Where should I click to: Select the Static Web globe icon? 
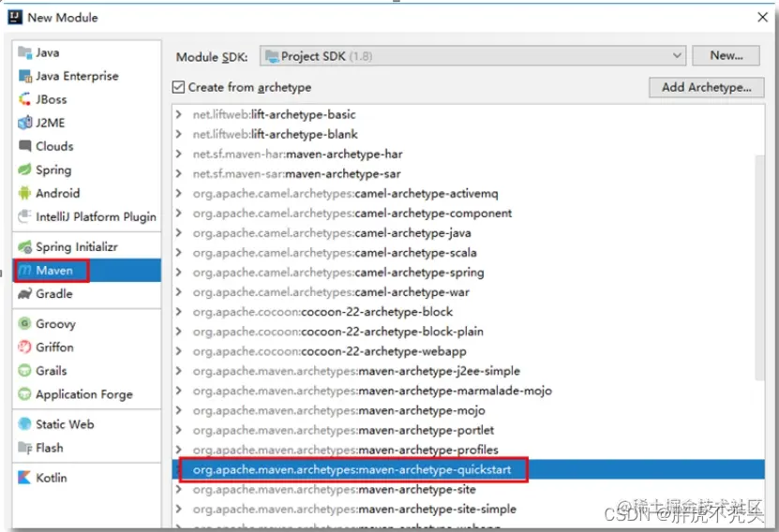(x=24, y=423)
